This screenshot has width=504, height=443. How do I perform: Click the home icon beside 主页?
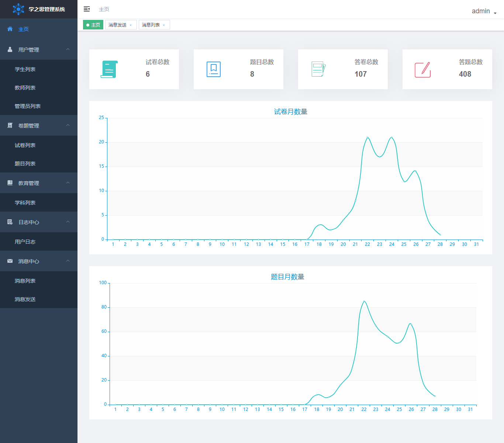[x=10, y=29]
